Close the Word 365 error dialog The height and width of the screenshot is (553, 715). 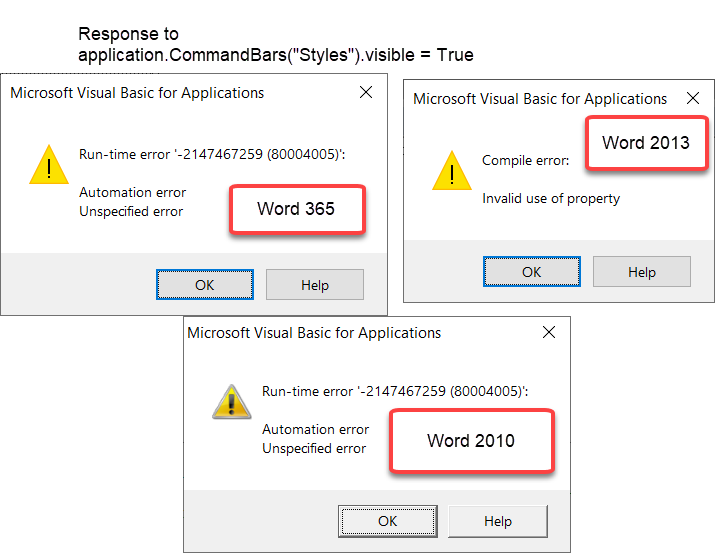click(x=366, y=92)
